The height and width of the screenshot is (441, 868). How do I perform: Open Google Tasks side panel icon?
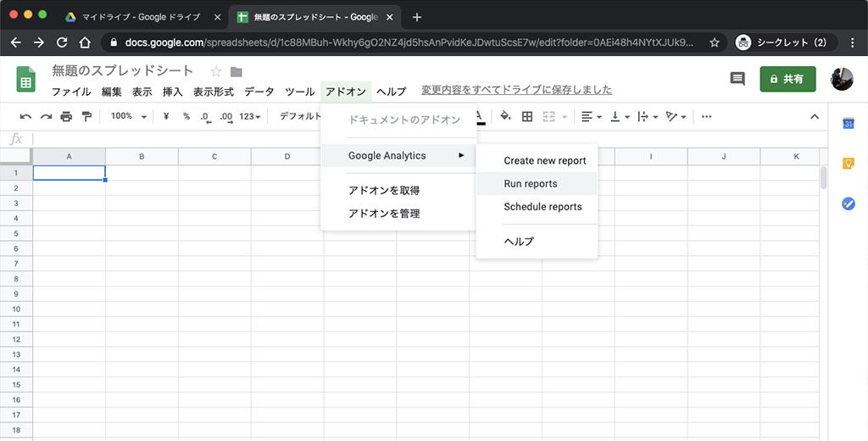(848, 204)
